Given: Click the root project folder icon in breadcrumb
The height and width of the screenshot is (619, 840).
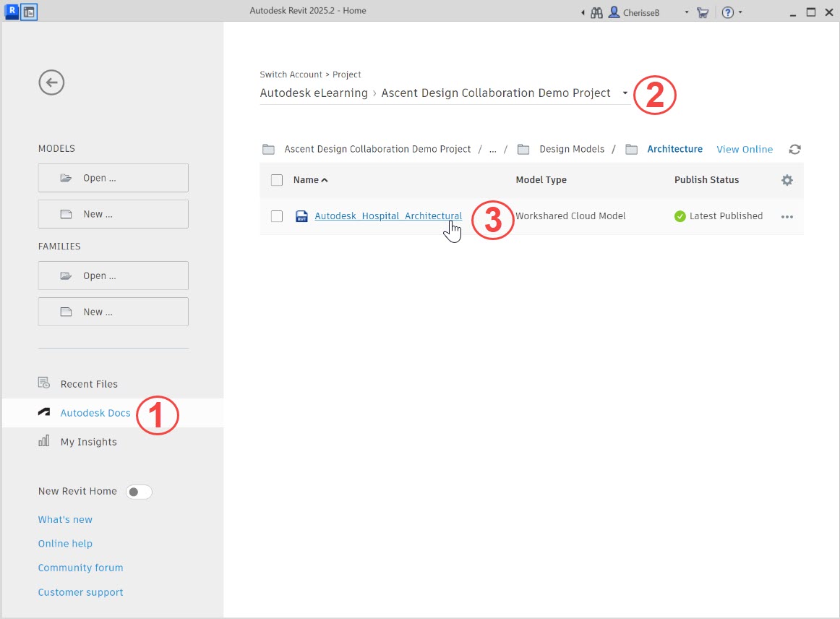Looking at the screenshot, I should click(268, 149).
